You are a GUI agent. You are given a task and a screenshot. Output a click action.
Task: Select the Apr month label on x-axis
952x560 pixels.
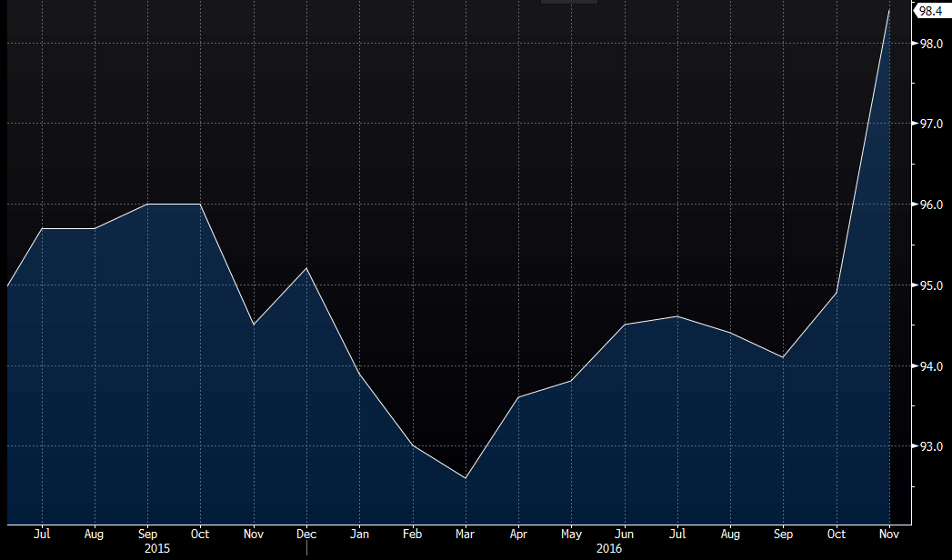click(x=518, y=535)
